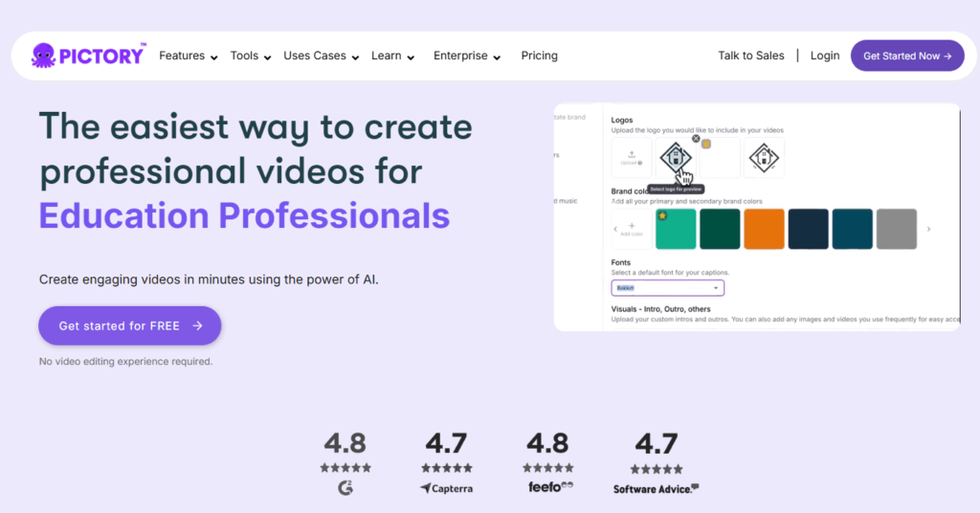Click the G2 logo rating

click(x=345, y=487)
